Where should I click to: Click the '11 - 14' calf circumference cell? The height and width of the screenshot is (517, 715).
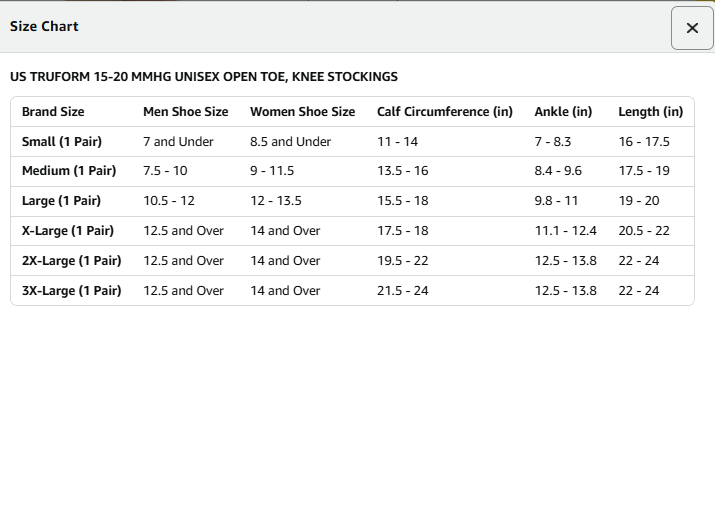[x=397, y=141]
